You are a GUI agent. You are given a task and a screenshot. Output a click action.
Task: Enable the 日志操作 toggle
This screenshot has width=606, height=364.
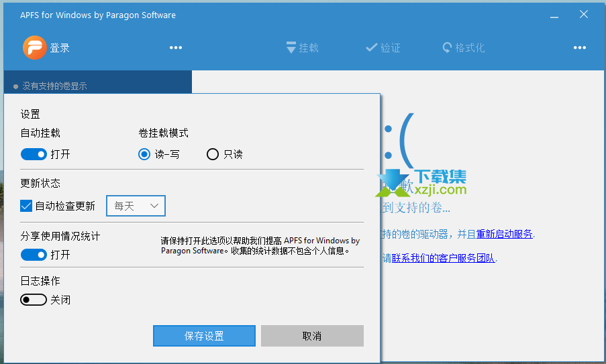click(34, 300)
